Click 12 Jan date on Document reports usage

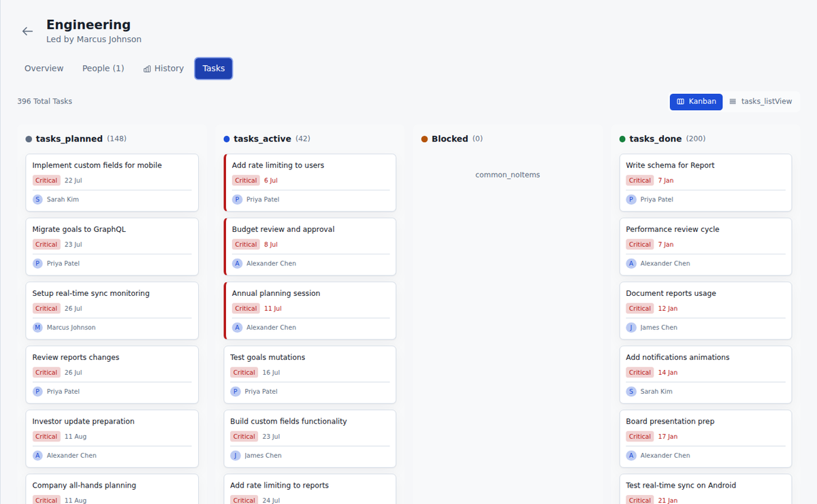coord(668,308)
